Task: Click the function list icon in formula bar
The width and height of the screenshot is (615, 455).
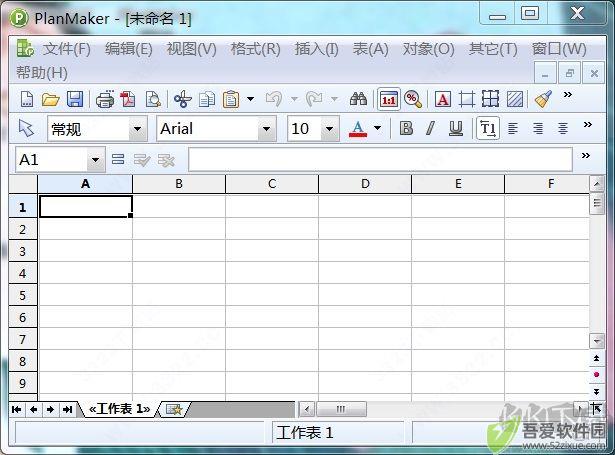Action: [x=118, y=159]
